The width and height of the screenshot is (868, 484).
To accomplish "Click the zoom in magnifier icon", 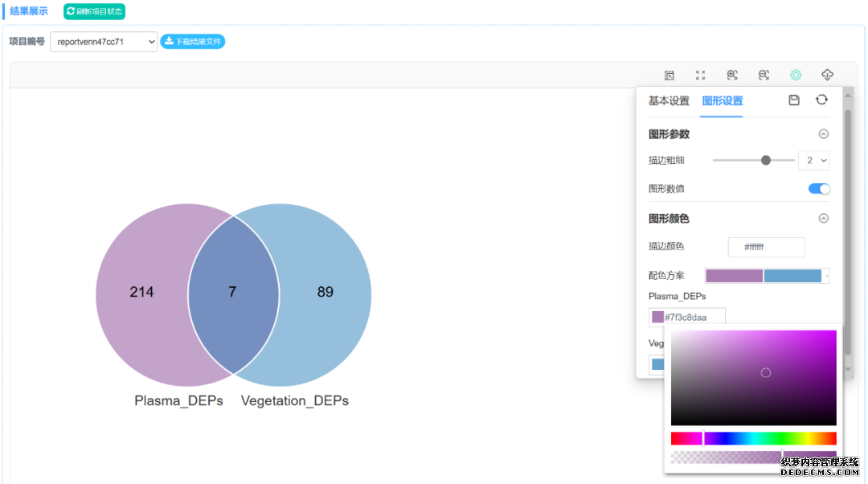I will [x=732, y=76].
